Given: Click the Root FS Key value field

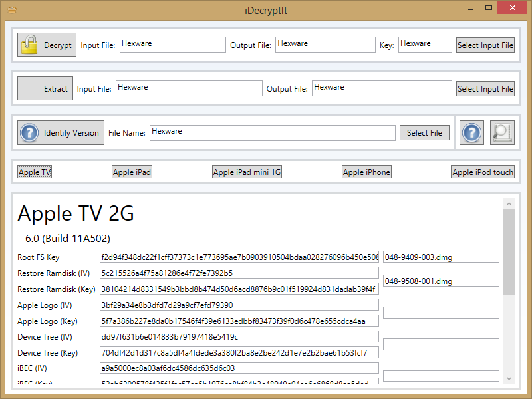Looking at the screenshot, I should pos(239,257).
